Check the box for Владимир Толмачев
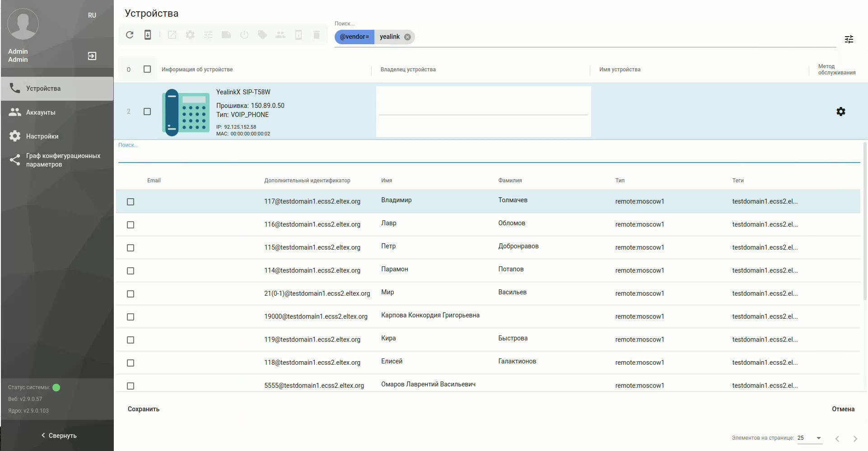This screenshot has height=451, width=868. pyautogui.click(x=131, y=202)
